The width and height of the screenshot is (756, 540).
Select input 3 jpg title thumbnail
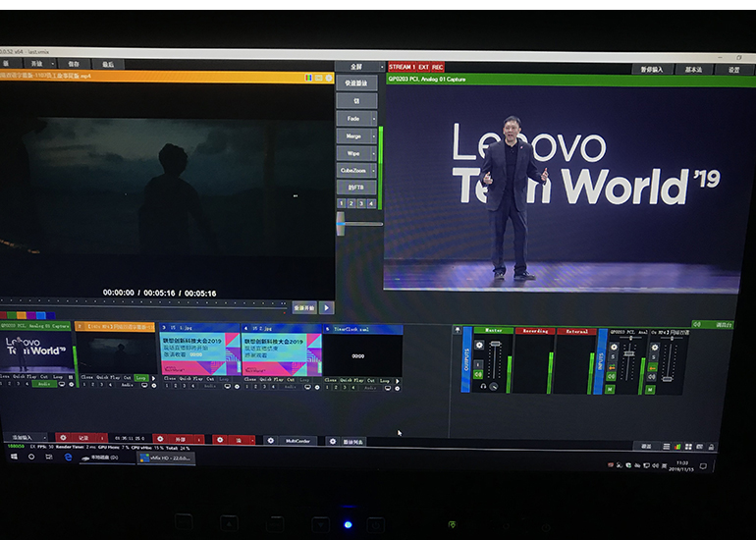tap(199, 353)
